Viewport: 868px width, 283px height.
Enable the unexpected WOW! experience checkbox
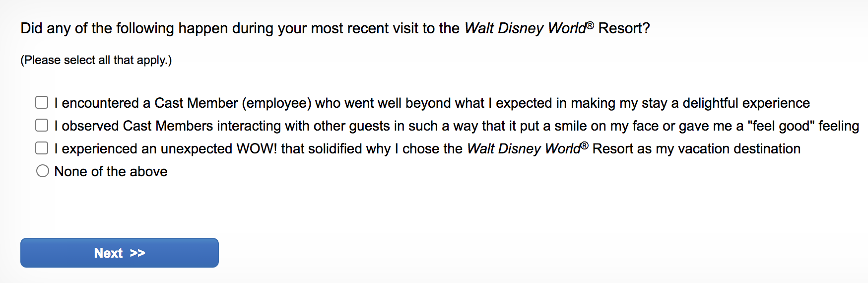pyautogui.click(x=42, y=148)
